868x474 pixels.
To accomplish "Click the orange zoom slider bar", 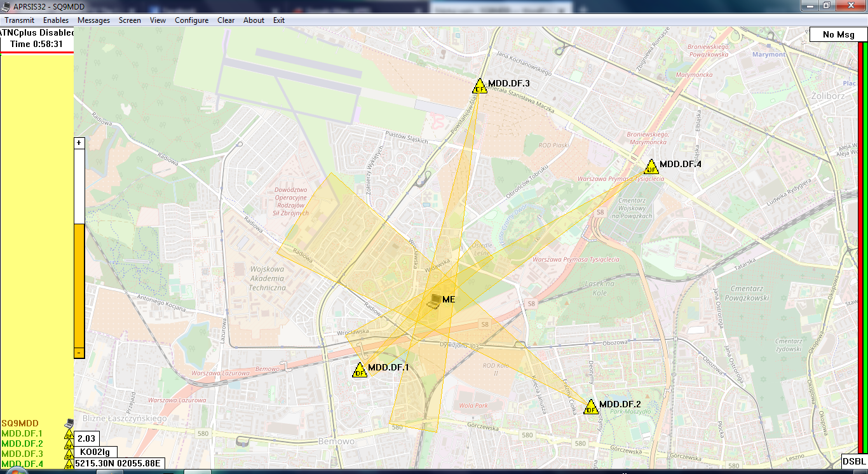I will pyautogui.click(x=79, y=285).
